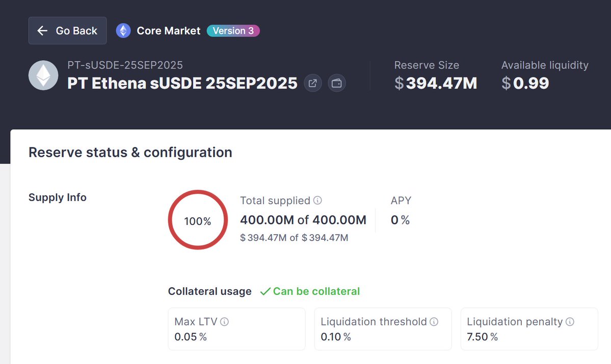
Task: Click the Max LTV card showing 0.05 %
Action: pos(236,329)
